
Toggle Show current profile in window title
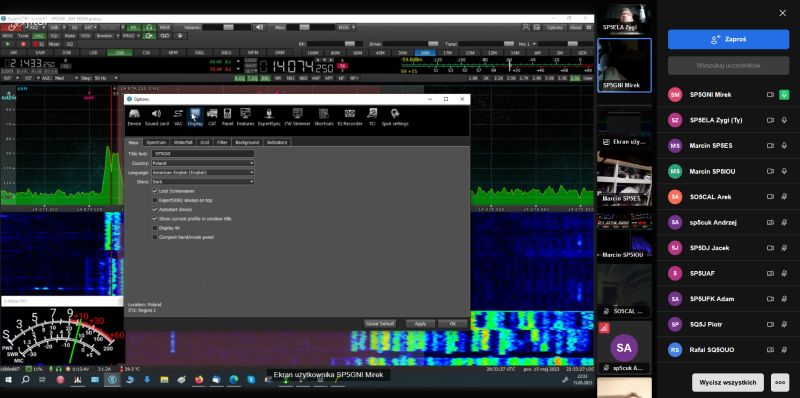[155, 218]
